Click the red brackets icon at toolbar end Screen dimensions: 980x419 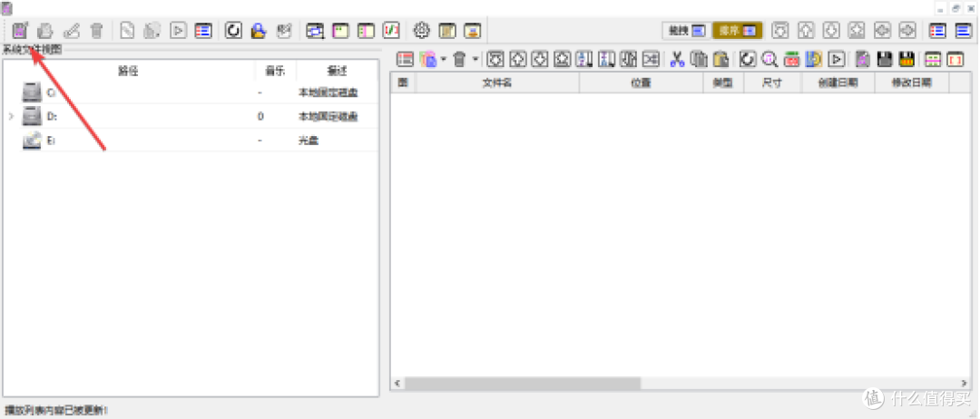coord(955,59)
